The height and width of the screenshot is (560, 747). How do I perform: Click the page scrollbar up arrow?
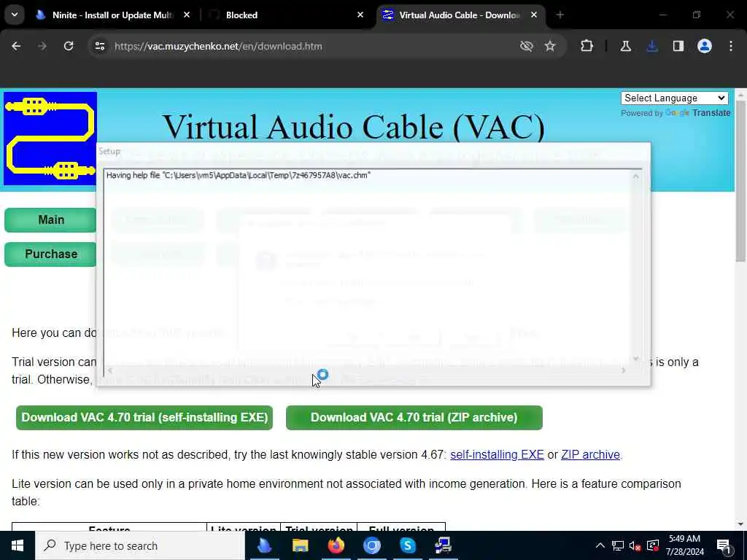click(740, 95)
